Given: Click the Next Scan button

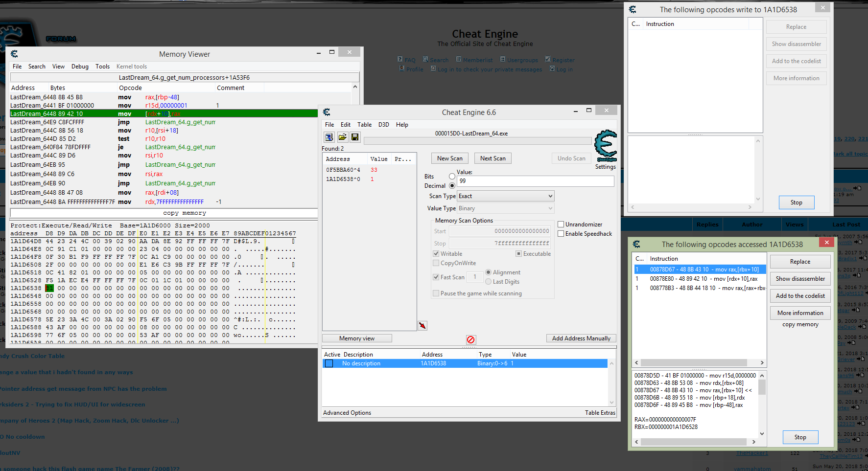Looking at the screenshot, I should pyautogui.click(x=493, y=158).
